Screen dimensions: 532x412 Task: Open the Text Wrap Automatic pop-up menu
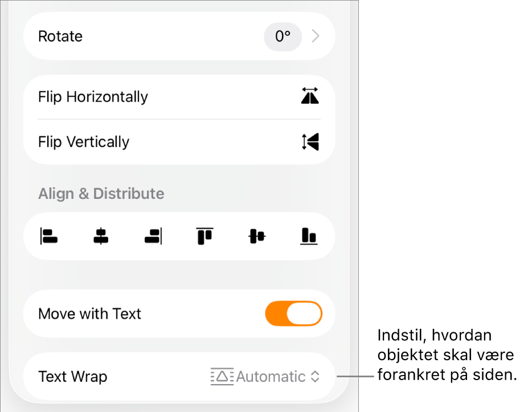pyautogui.click(x=265, y=376)
